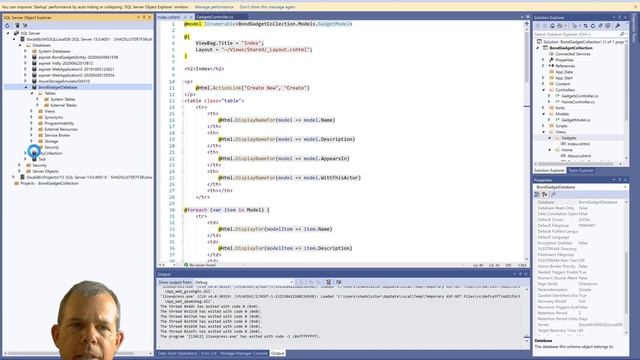Switch to the Index.cshtml editor tab
The height and width of the screenshot is (360, 640).
tap(169, 17)
